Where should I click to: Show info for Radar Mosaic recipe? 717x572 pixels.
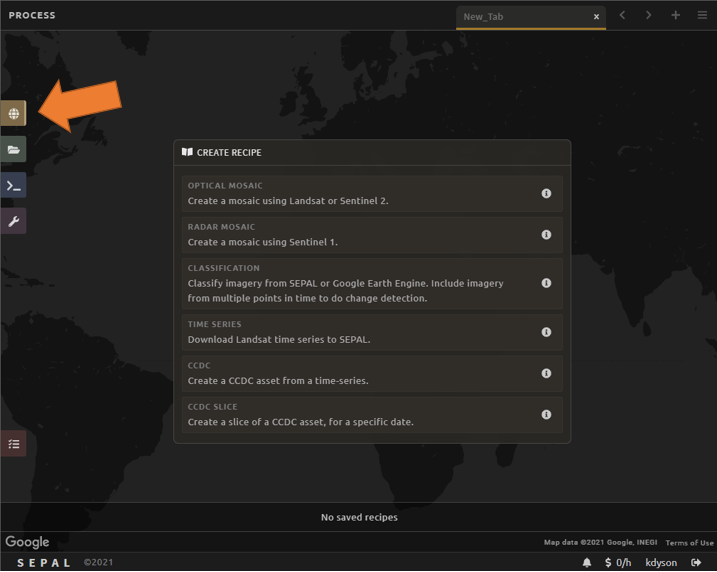pyautogui.click(x=546, y=235)
